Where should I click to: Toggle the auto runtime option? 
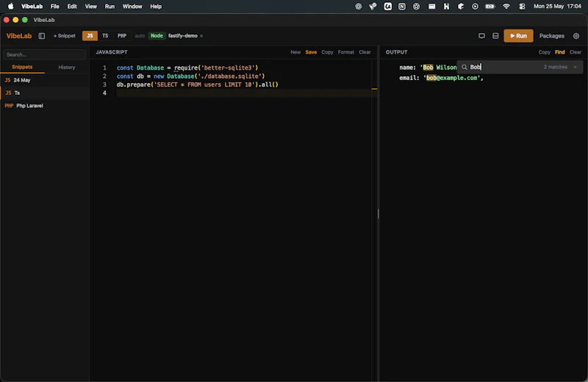140,36
